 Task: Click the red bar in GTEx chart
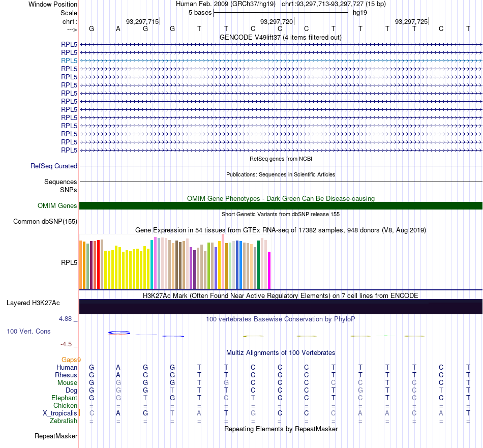pos(98,264)
